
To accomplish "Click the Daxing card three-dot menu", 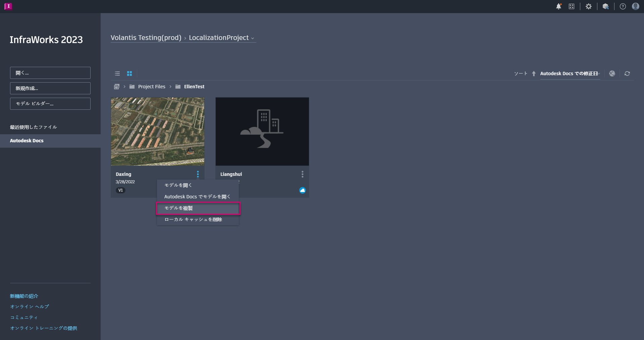I will (198, 174).
